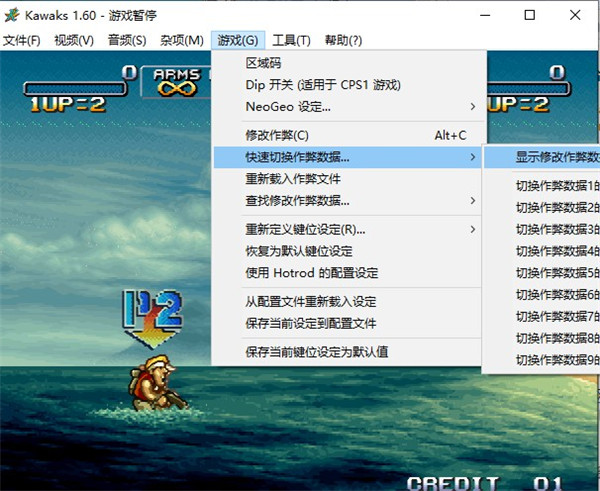
Task: Select 切换作弊数据7 submenu entry
Action: point(542,316)
